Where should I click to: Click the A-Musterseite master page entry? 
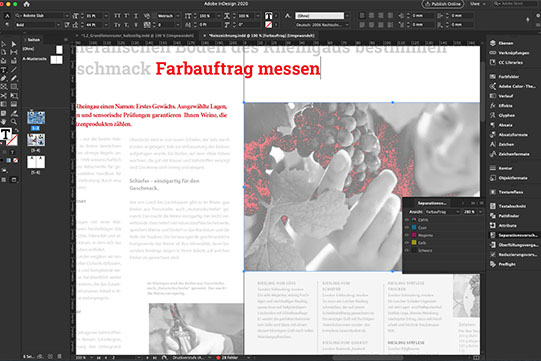[x=42, y=59]
